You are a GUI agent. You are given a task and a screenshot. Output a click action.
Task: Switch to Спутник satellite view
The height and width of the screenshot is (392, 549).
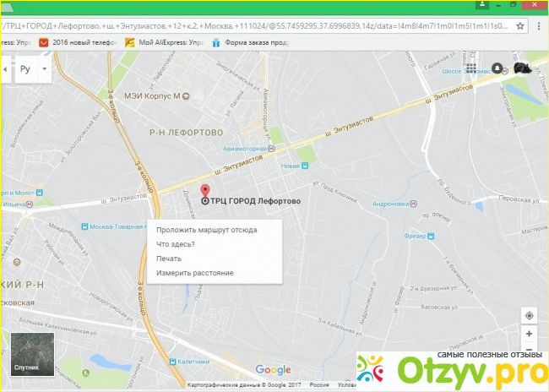pos(33,354)
